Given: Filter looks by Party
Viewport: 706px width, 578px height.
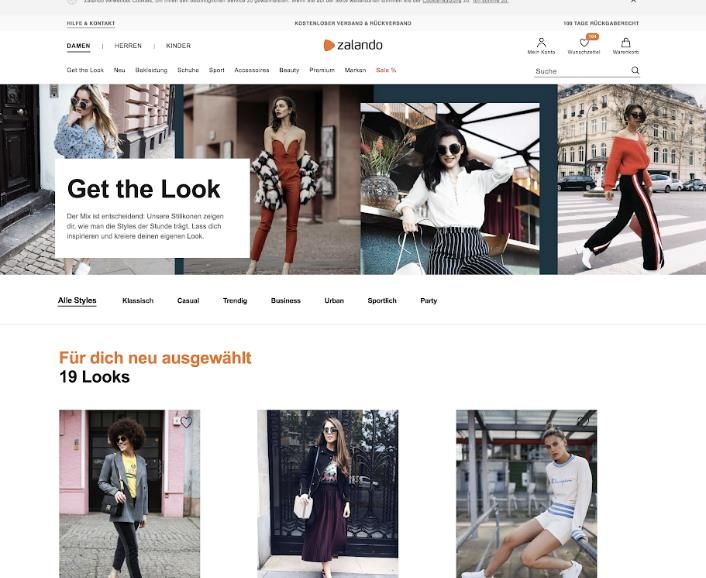Looking at the screenshot, I should pos(429,301).
